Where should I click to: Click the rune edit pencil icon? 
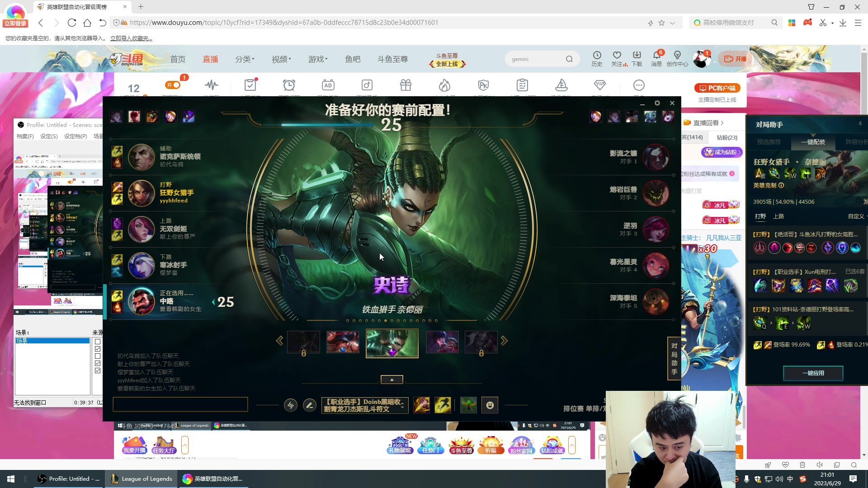click(x=310, y=405)
